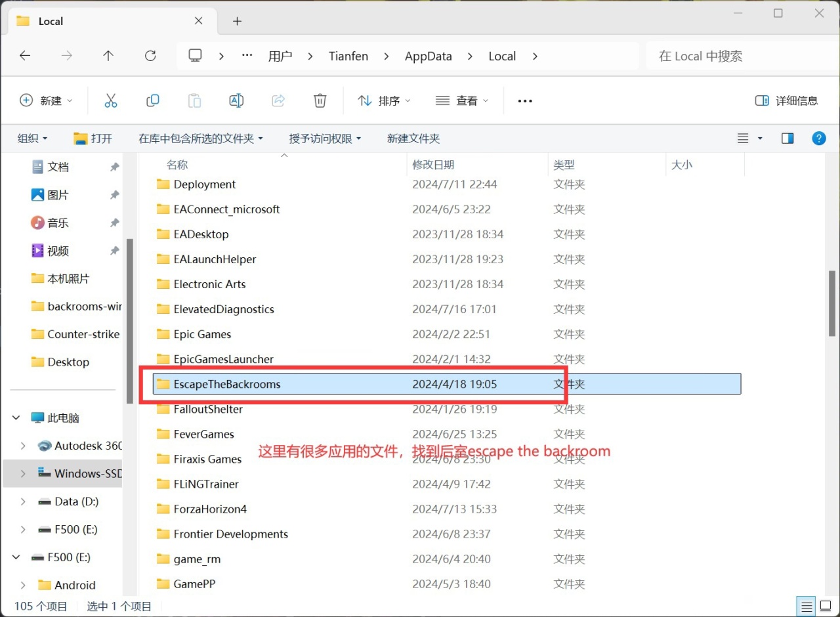Click the 音乐 music icon in the sidebar

pos(38,223)
